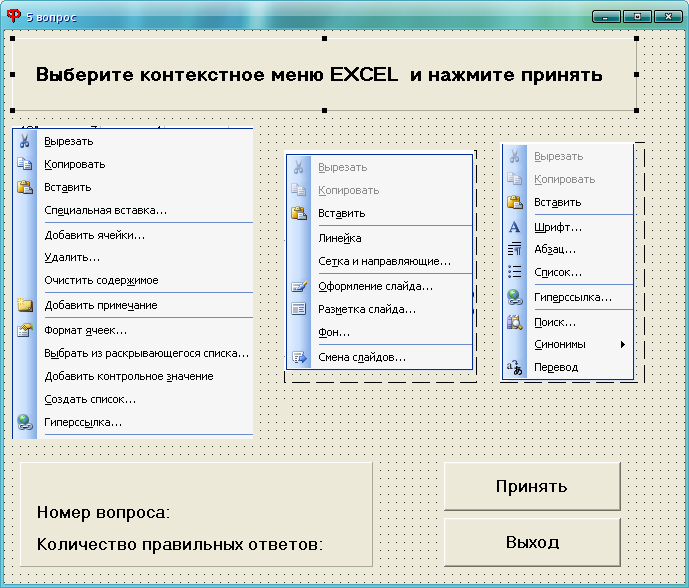
Task: Click the search binoculars icon beside Поиск
Action: (515, 322)
